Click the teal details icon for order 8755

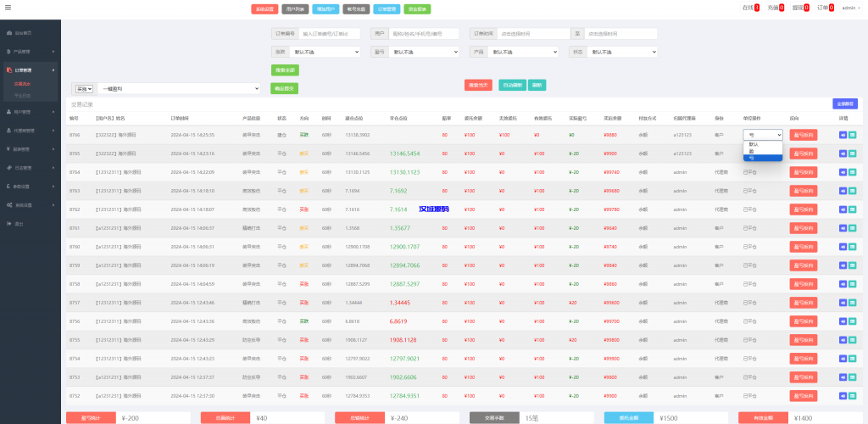(x=853, y=340)
